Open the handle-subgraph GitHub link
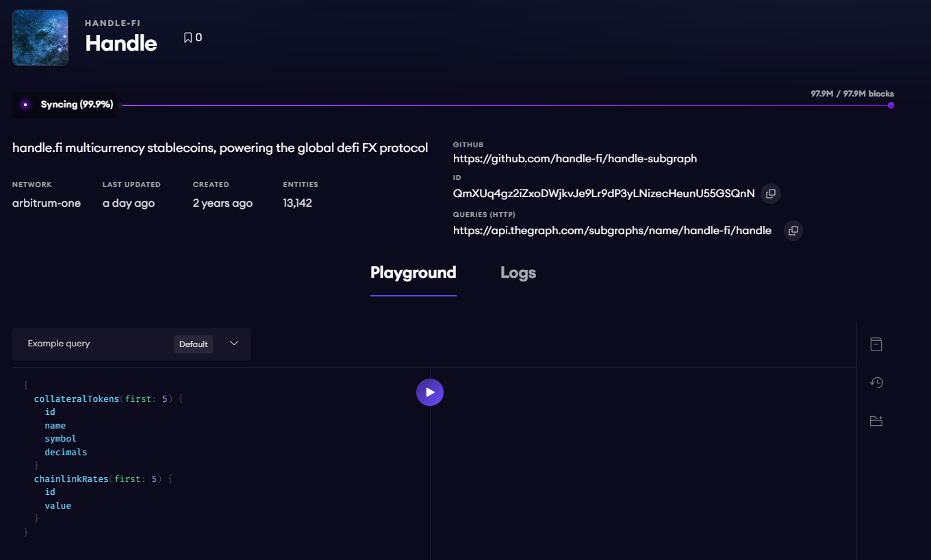 click(x=575, y=159)
